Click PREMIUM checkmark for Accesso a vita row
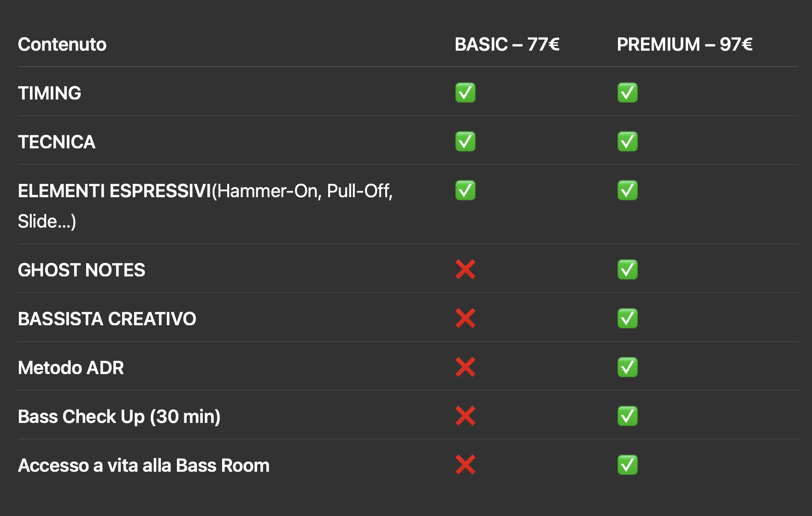 point(627,465)
